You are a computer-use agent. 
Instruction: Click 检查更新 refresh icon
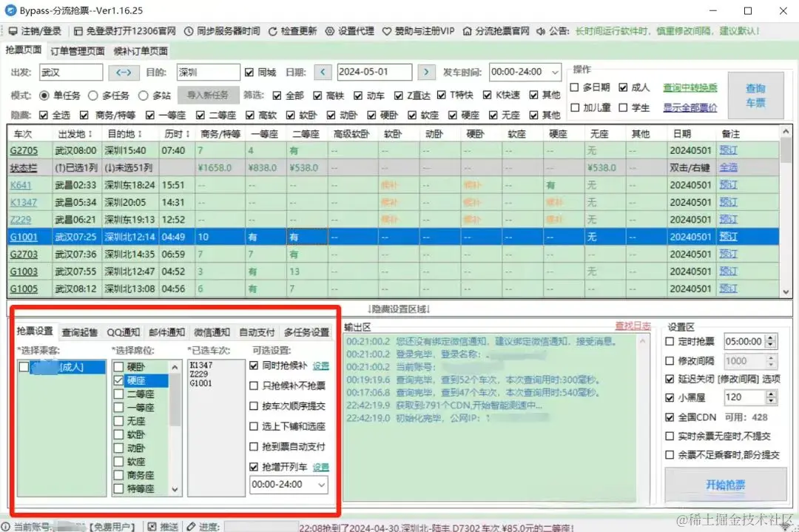coord(272,32)
